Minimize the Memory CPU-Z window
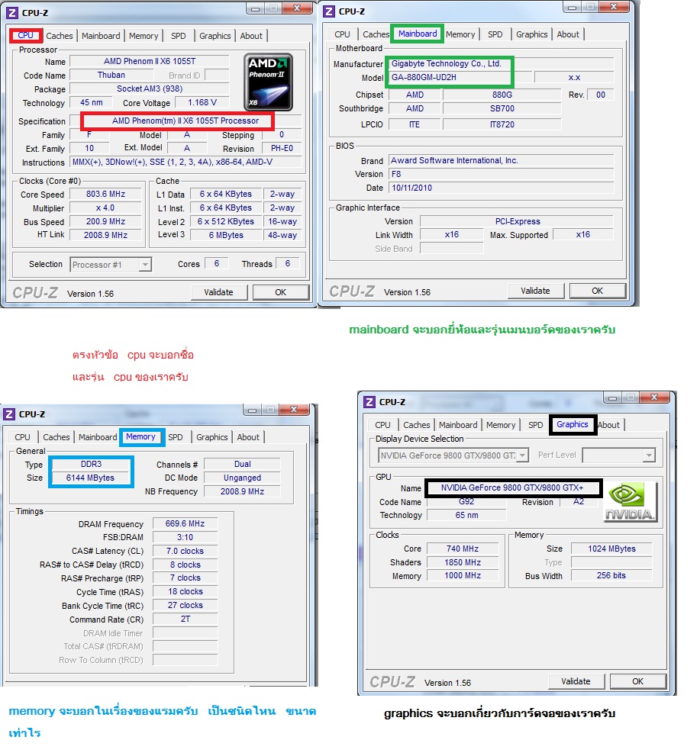700x753 pixels. [x=252, y=410]
